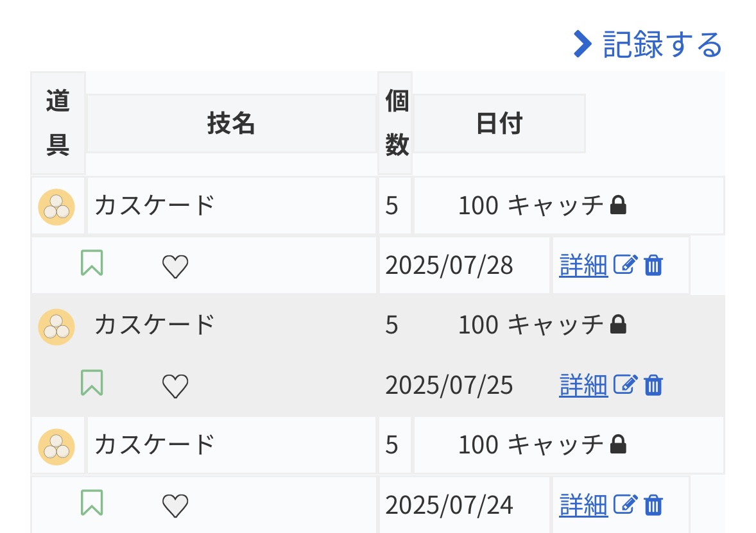Delete the 2025/07/24 record with the trash icon
Image resolution: width=756 pixels, height=533 pixels.
pos(653,504)
